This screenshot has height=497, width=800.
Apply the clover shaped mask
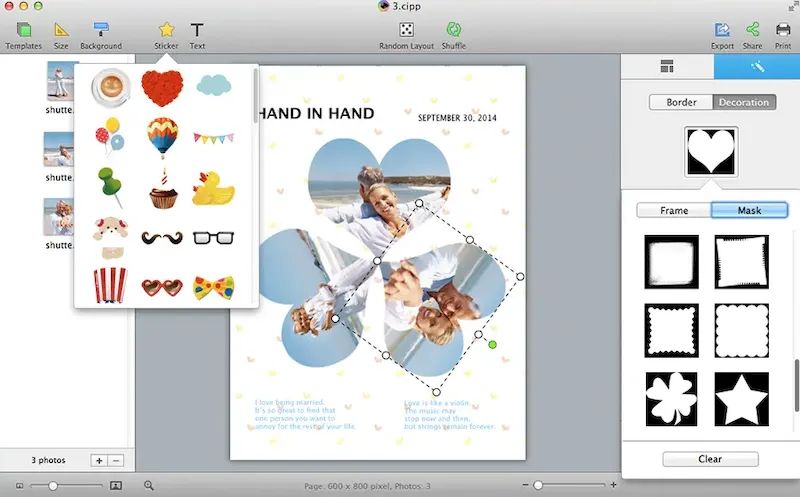coord(671,399)
